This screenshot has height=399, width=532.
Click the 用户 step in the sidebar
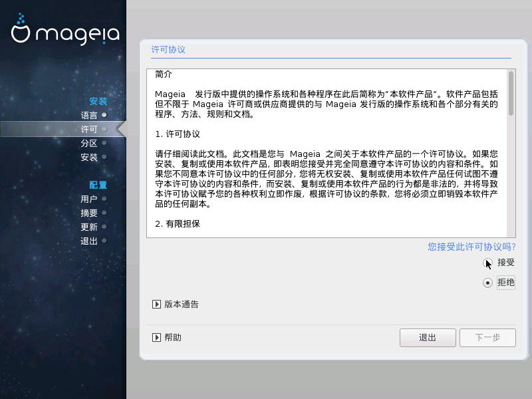pyautogui.click(x=89, y=199)
